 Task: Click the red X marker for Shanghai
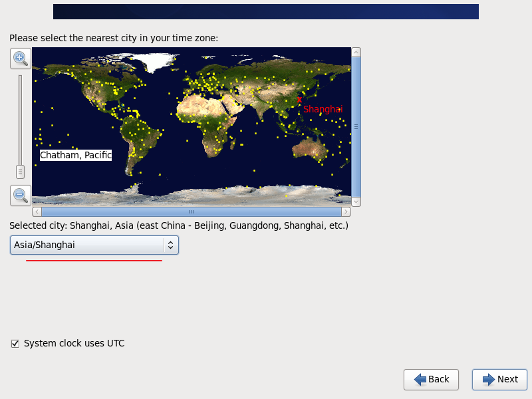[x=299, y=100]
